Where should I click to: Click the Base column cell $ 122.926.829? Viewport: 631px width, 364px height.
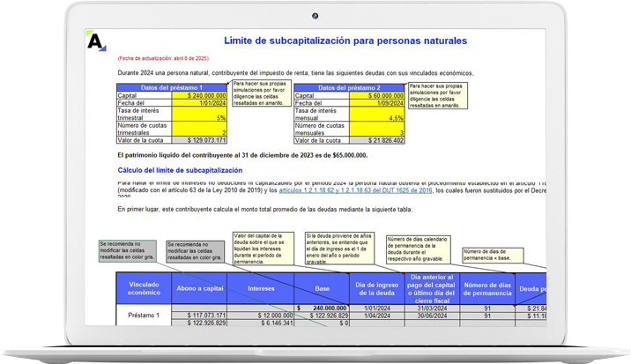click(322, 316)
